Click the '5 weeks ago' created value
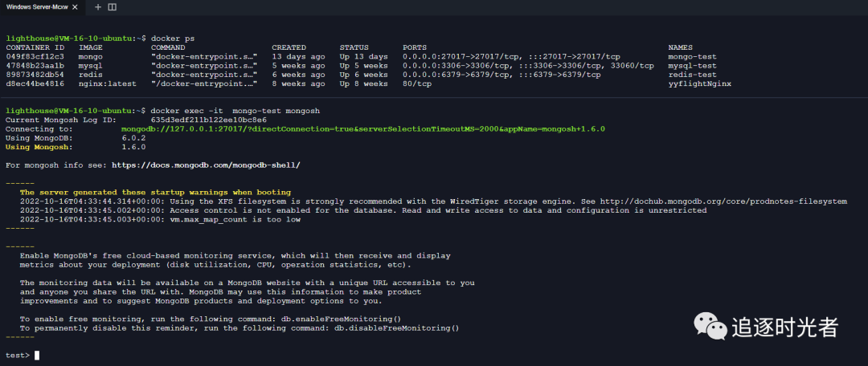This screenshot has height=366, width=868. click(x=298, y=66)
